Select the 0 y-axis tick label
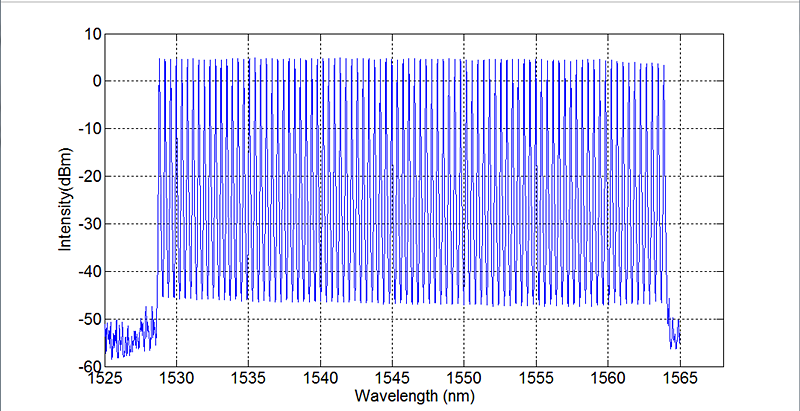This screenshot has width=800, height=411. point(94,82)
